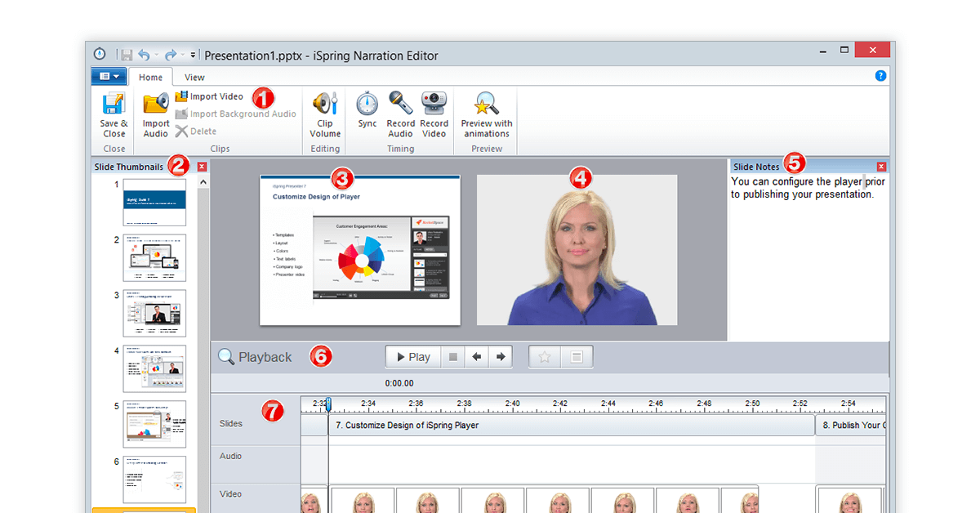Click the Import Audio icon
980x513 pixels.
pyautogui.click(x=156, y=114)
